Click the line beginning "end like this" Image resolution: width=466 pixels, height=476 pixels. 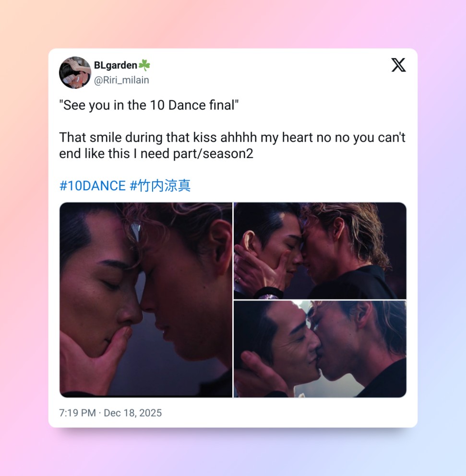point(156,154)
